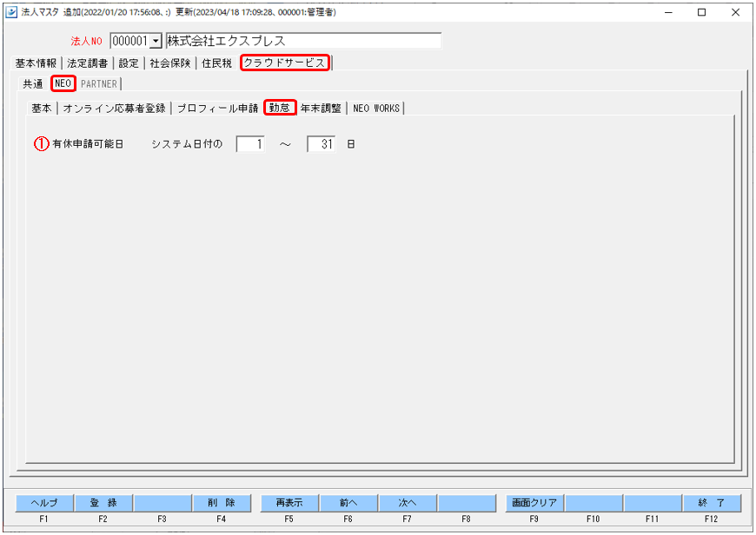
Task: Click the 画面クリア F9 button
Action: tap(534, 503)
